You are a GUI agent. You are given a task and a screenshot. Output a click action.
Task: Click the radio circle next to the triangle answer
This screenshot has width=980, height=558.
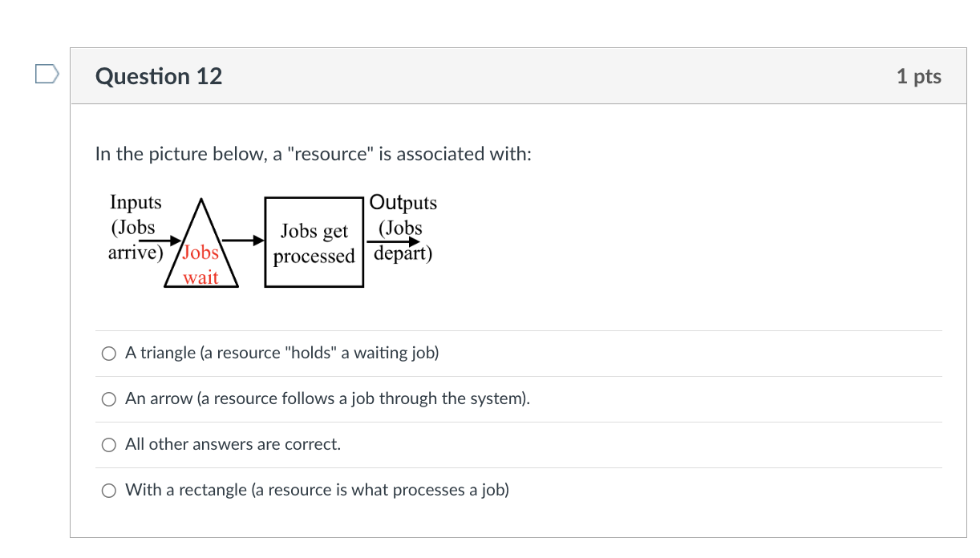tap(108, 353)
